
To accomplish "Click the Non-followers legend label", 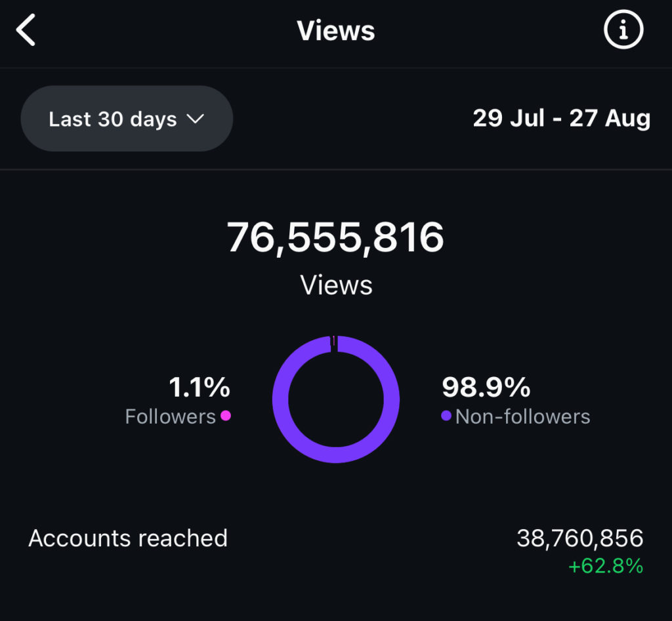I will click(x=523, y=416).
